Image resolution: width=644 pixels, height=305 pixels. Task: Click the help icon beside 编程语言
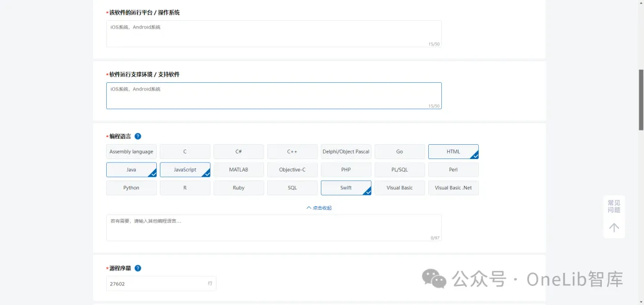138,136
